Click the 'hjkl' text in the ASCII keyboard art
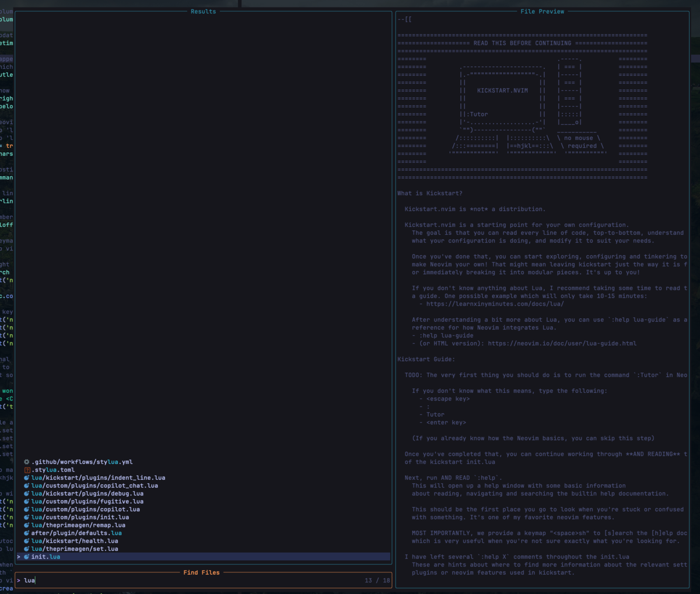Image resolution: width=700 pixels, height=594 pixels. (x=524, y=146)
